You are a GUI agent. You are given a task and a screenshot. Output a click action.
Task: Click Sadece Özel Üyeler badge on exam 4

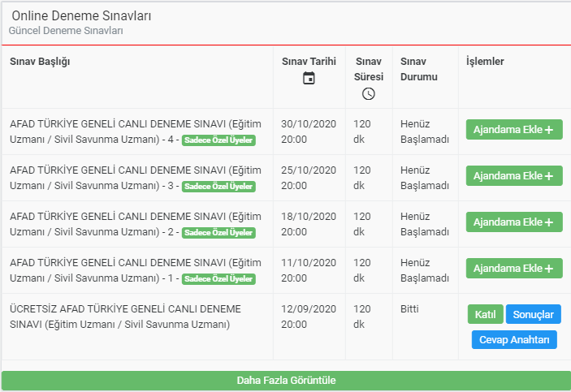[218, 140]
